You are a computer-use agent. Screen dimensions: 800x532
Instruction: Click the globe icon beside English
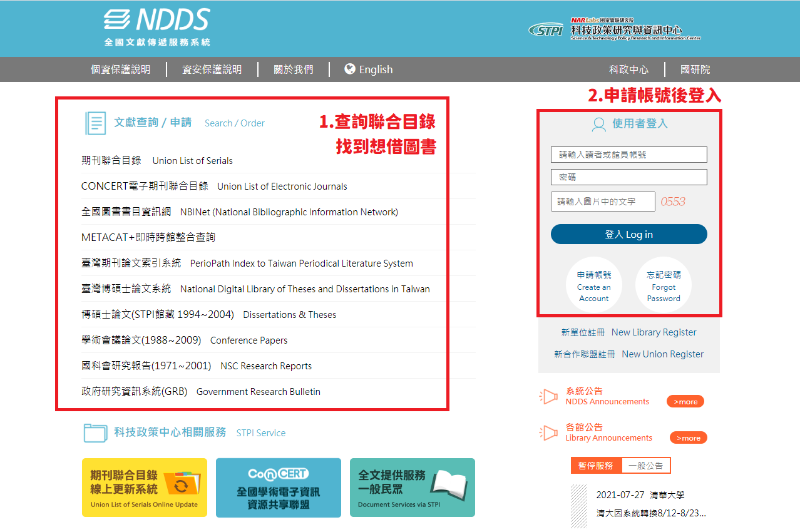pyautogui.click(x=350, y=69)
